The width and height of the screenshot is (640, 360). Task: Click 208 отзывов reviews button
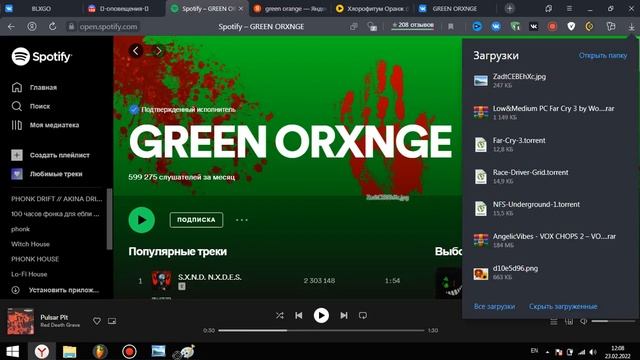[x=413, y=25]
